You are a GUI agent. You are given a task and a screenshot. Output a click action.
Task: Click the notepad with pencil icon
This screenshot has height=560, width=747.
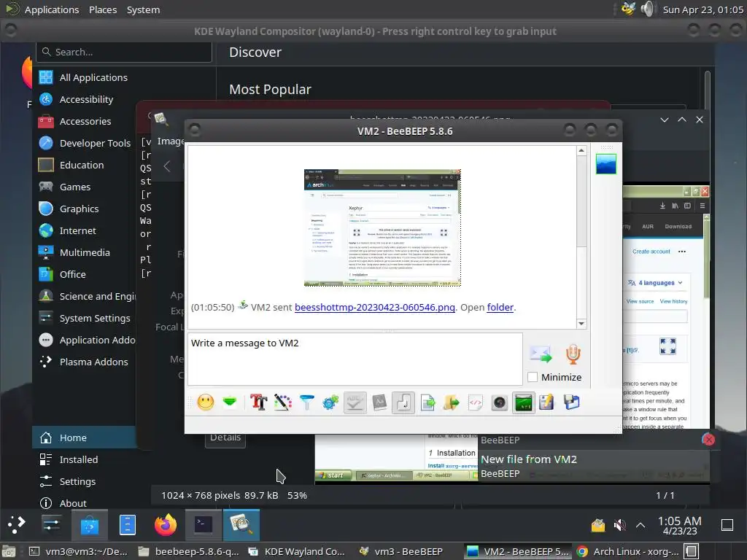click(547, 402)
